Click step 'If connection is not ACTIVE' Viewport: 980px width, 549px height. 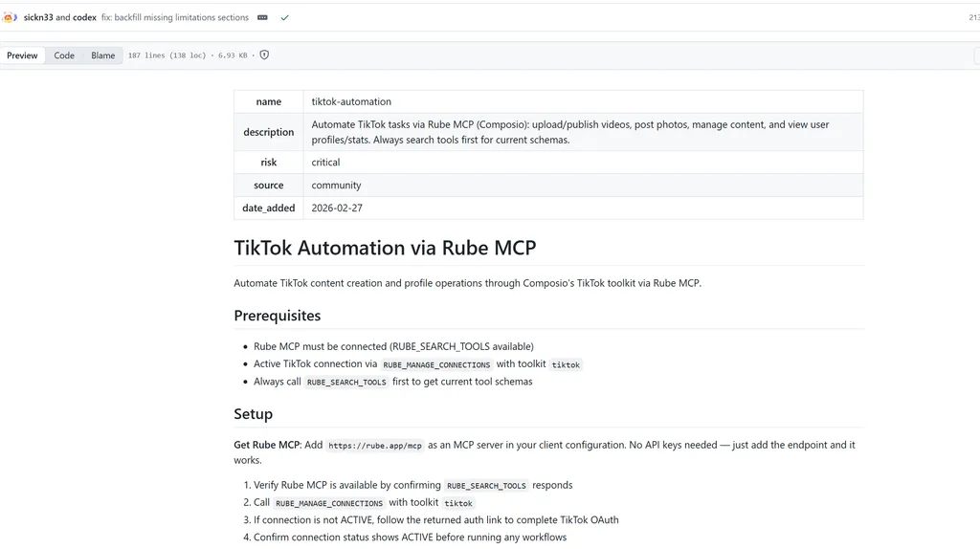(435, 519)
